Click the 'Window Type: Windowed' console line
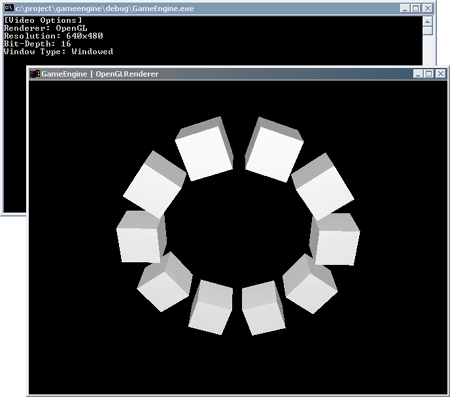 pyautogui.click(x=59, y=52)
